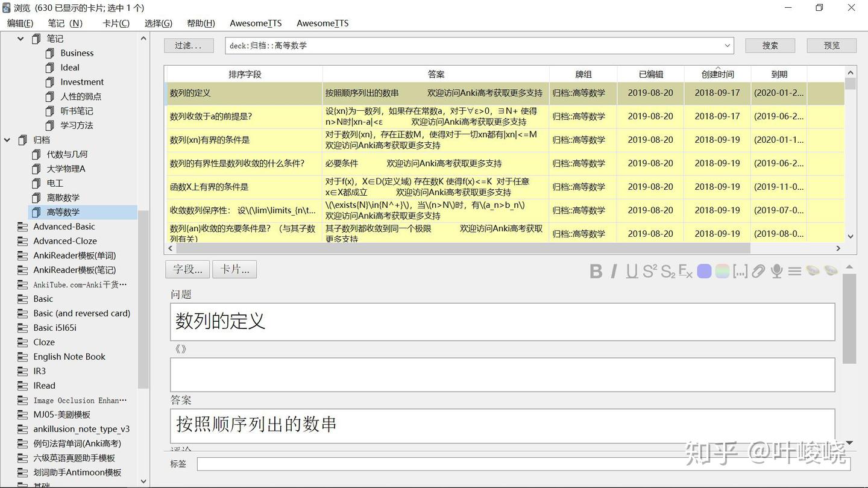This screenshot has width=868, height=488.
Task: Click the note type icon beside Basic i5I65i
Action: 23,328
